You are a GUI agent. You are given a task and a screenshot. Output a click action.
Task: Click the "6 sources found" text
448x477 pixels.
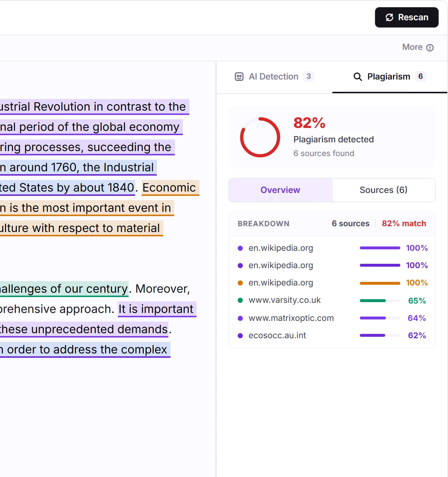click(324, 154)
